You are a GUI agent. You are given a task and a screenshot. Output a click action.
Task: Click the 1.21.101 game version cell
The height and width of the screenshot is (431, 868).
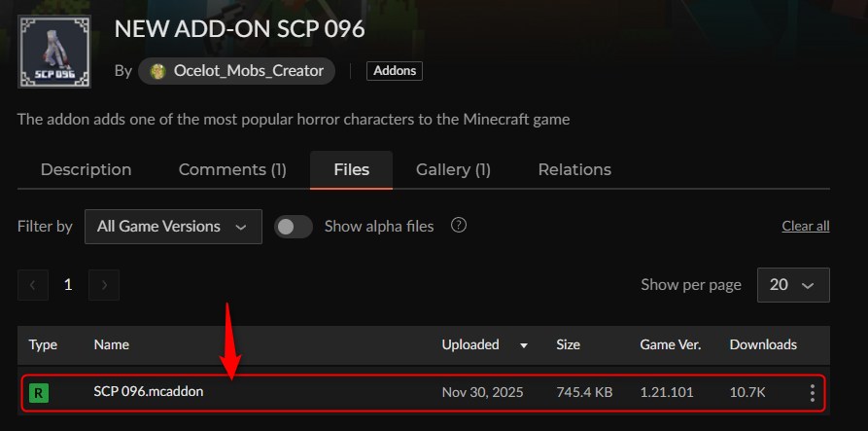[667, 393]
